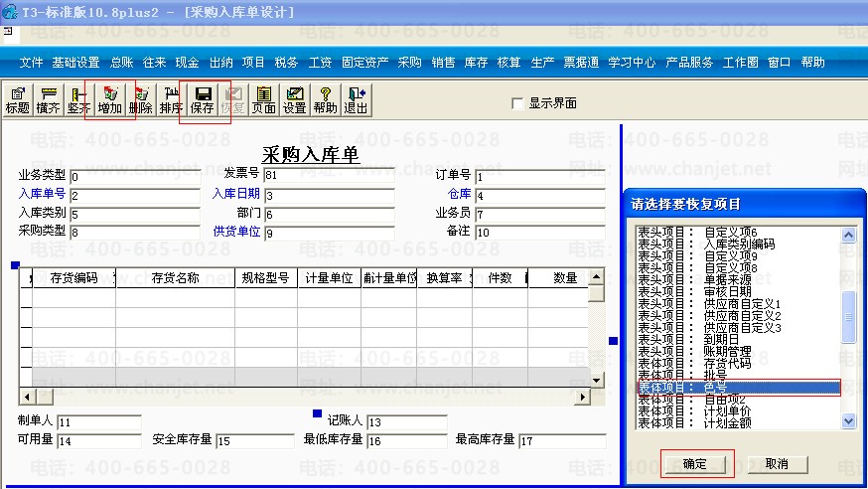Image resolution: width=868 pixels, height=489 pixels.
Task: Click the table grid scroll up arrow
Action: (596, 277)
